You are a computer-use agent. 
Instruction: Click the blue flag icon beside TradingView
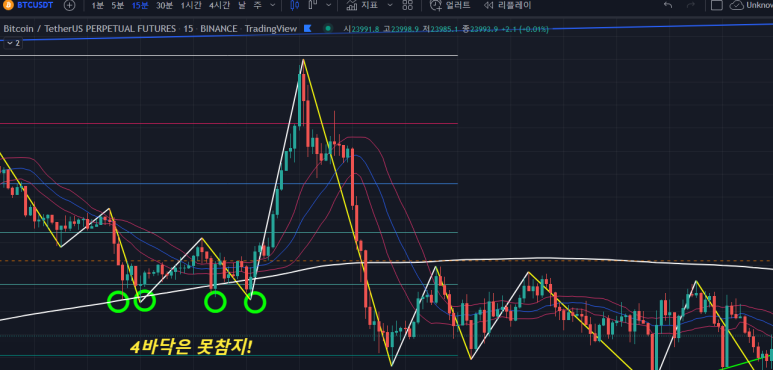(308, 29)
